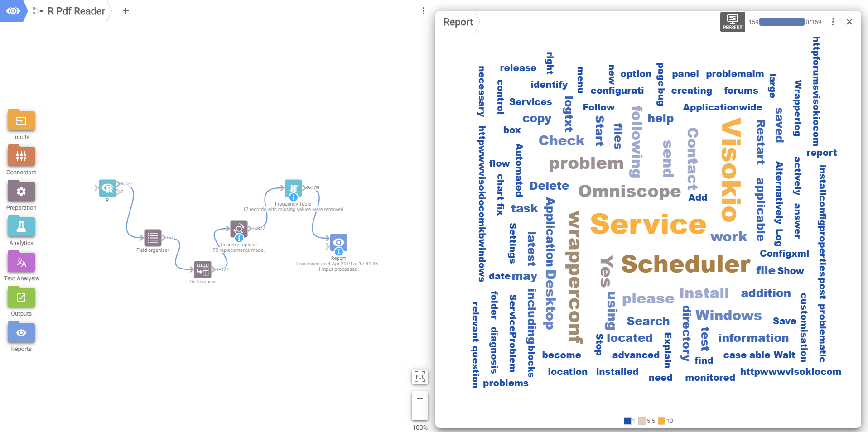
Task: Click the word Scheduler in cloud
Action: (x=685, y=264)
